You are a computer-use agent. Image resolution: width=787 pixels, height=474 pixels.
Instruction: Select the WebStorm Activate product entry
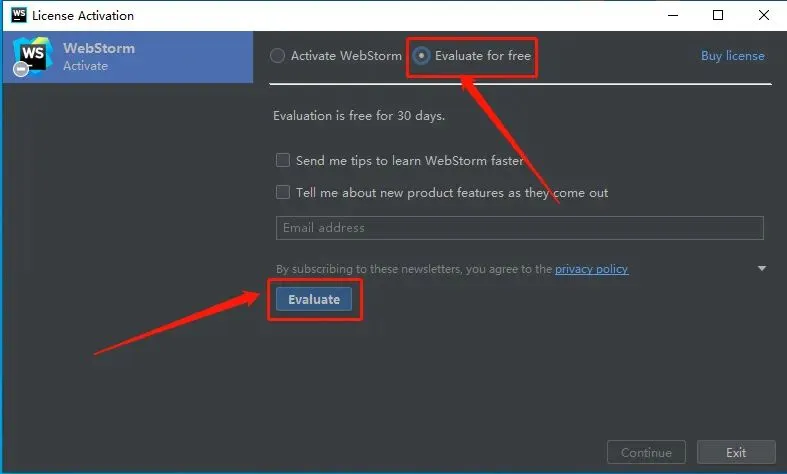[x=128, y=57]
